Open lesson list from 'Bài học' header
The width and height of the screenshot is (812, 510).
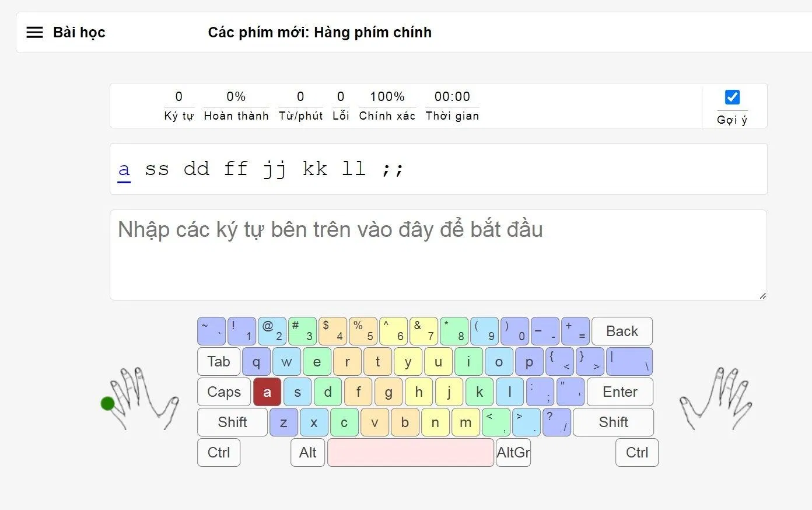click(79, 32)
